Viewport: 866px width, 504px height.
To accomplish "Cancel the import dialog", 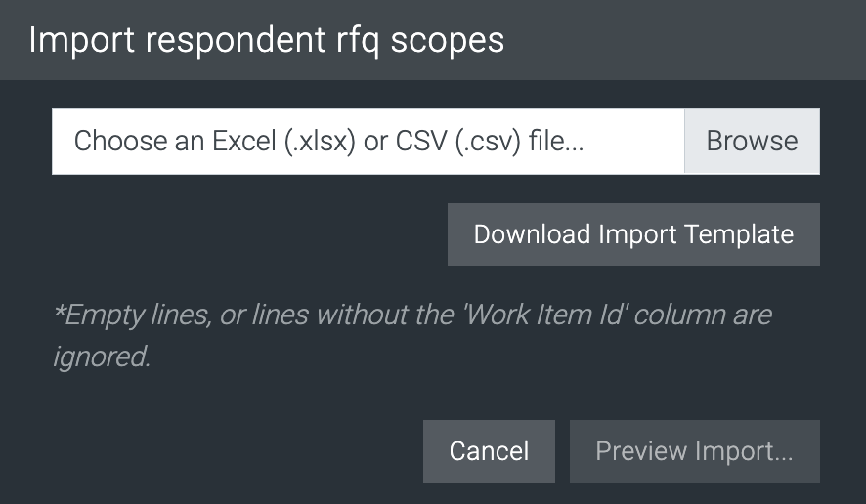I will tap(489, 451).
